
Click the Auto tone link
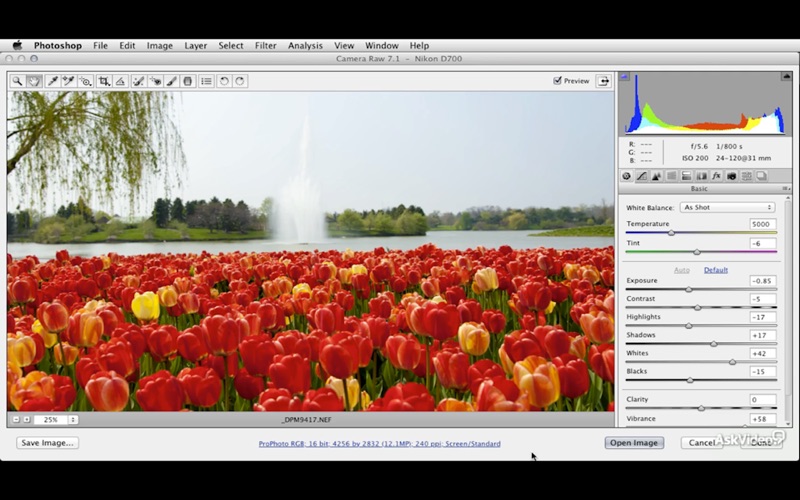[x=682, y=270]
